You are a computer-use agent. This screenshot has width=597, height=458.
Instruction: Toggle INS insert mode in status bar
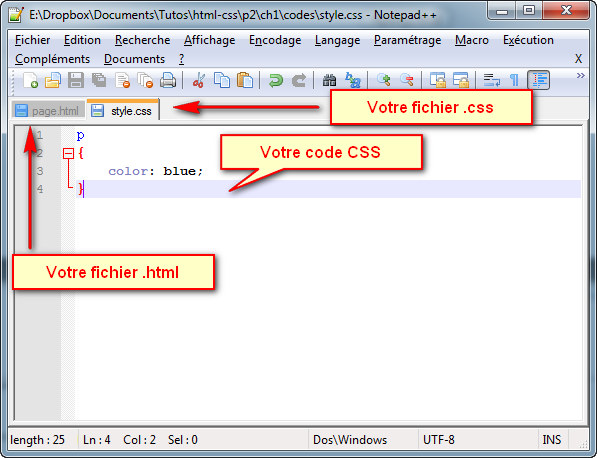(x=552, y=440)
